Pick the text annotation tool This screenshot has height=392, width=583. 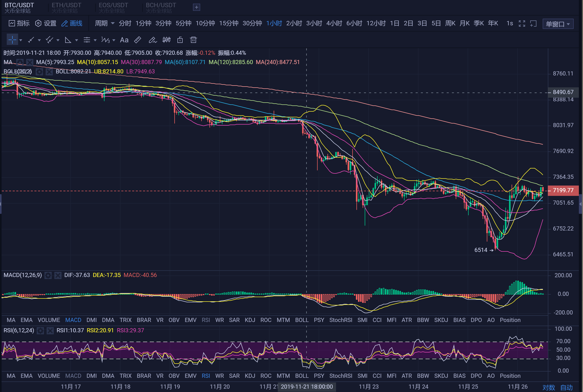coord(124,40)
